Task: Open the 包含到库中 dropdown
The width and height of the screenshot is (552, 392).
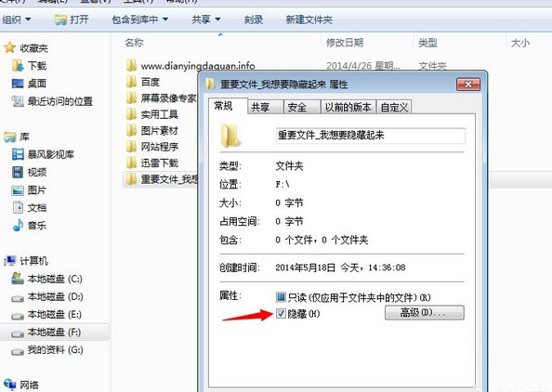Action: pos(139,20)
